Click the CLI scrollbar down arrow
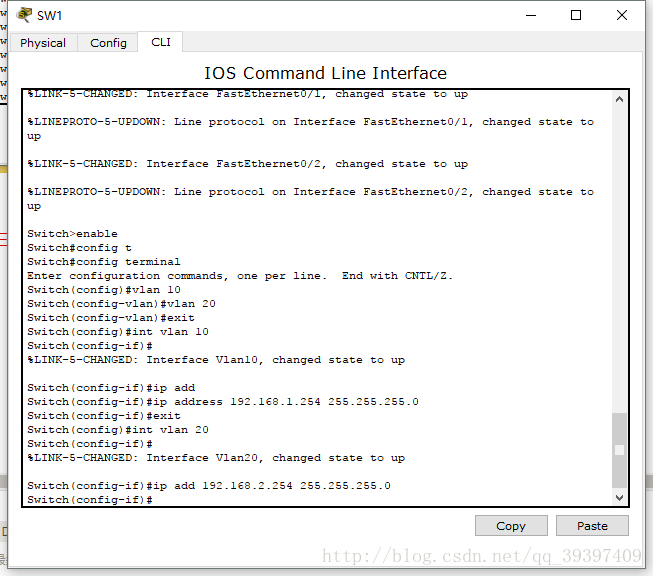Viewport: 653px width, 576px height. tap(619, 498)
